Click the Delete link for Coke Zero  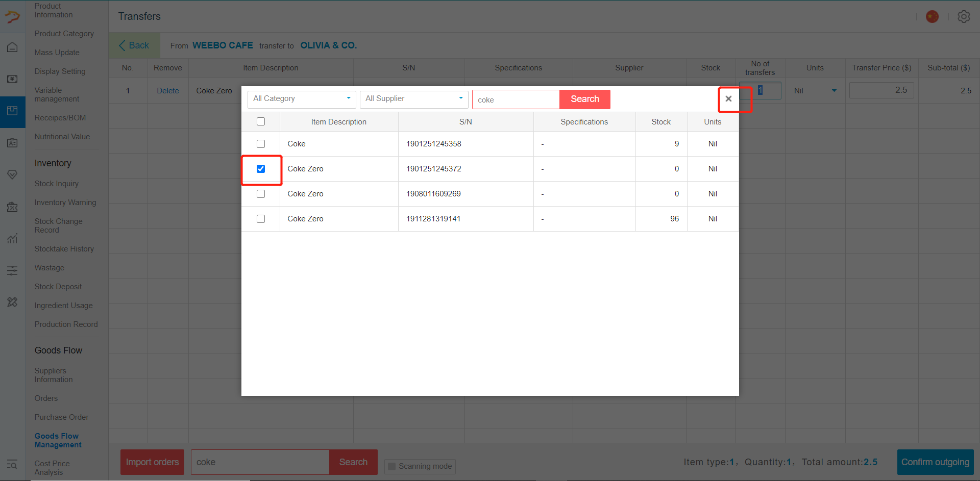pyautogui.click(x=168, y=91)
